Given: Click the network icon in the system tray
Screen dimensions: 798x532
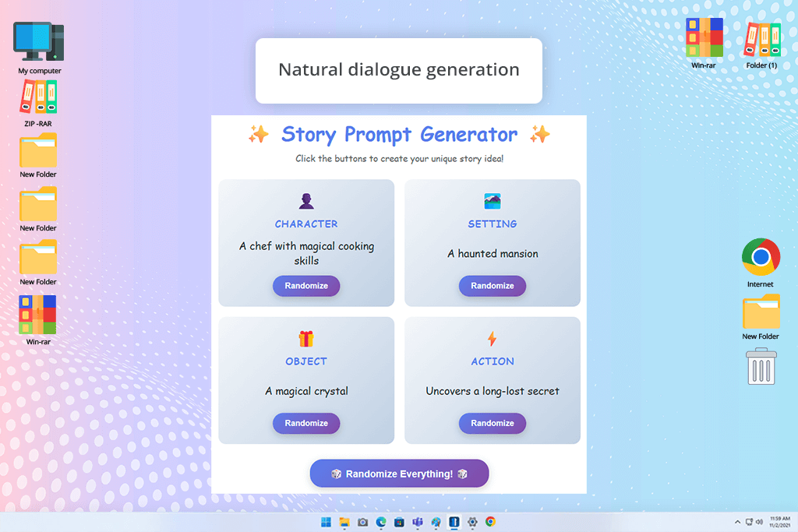Looking at the screenshot, I should click(x=749, y=523).
